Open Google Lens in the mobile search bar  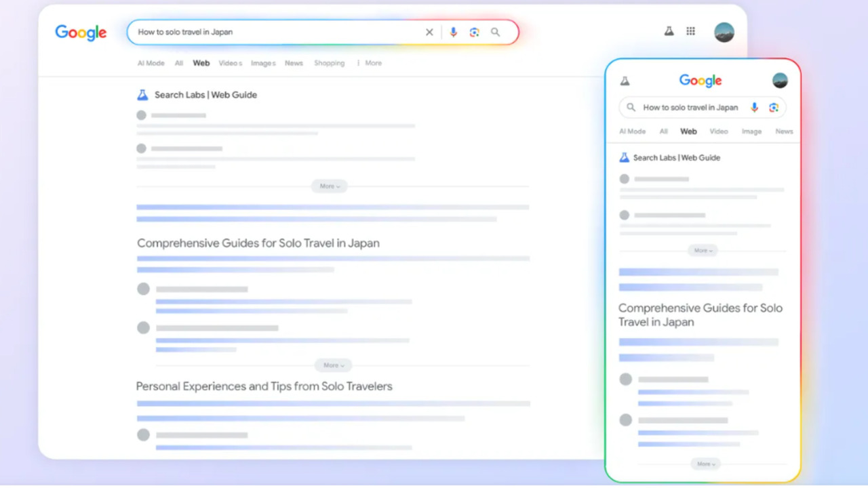pyautogui.click(x=774, y=107)
